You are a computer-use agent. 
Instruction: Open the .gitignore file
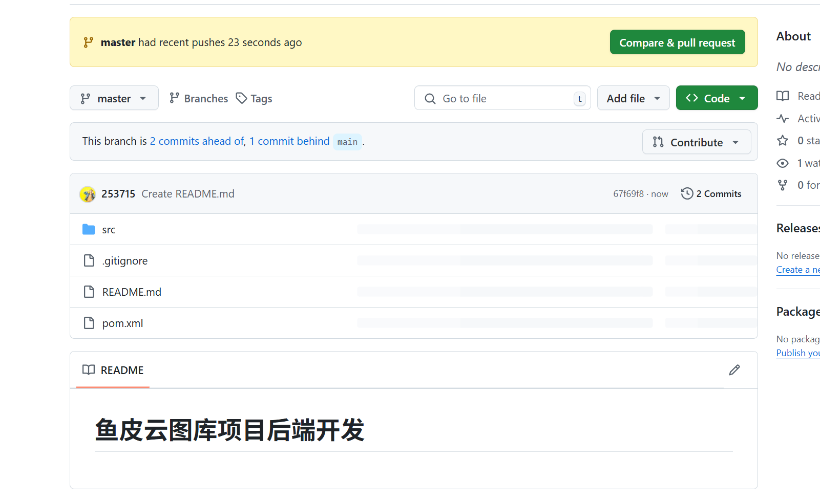125,261
